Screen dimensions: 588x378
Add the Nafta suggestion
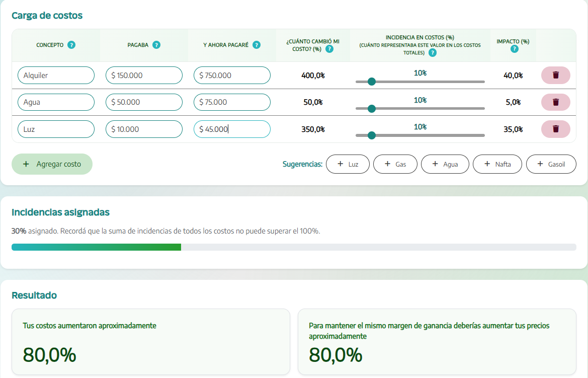[497, 164]
